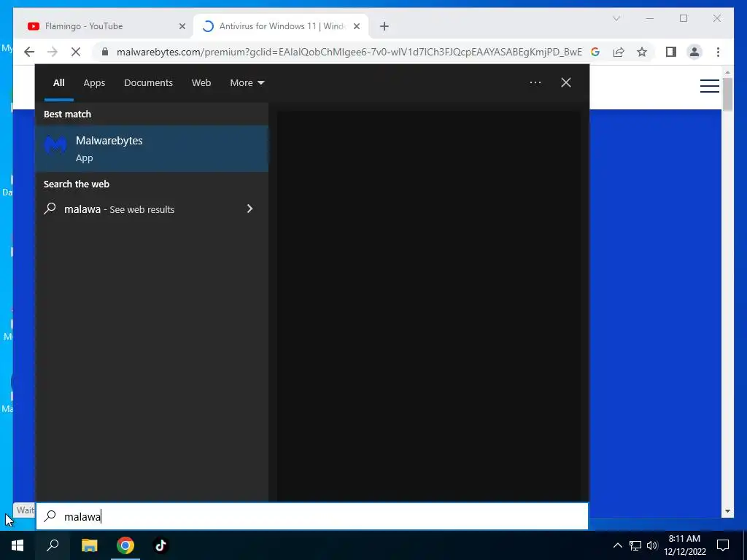Image resolution: width=747 pixels, height=560 pixels.
Task: Click Chrome's forward arrow
Action: pos(53,52)
